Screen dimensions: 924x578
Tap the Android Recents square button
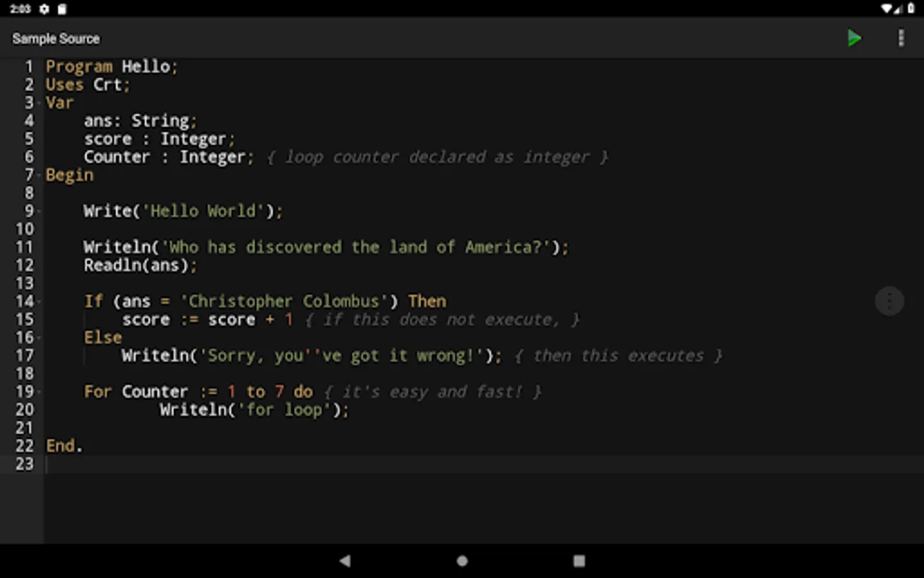tap(579, 561)
